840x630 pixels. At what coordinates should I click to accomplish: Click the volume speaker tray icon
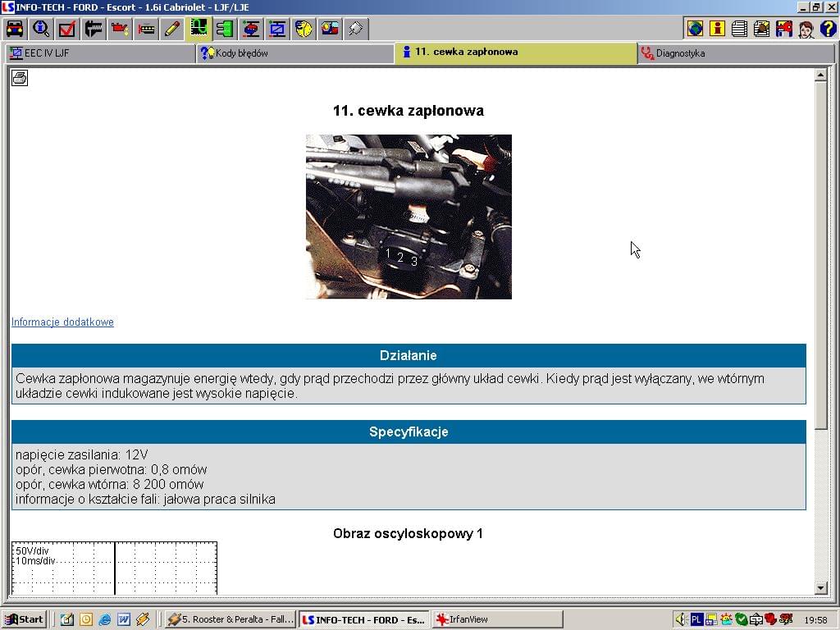[x=681, y=620]
